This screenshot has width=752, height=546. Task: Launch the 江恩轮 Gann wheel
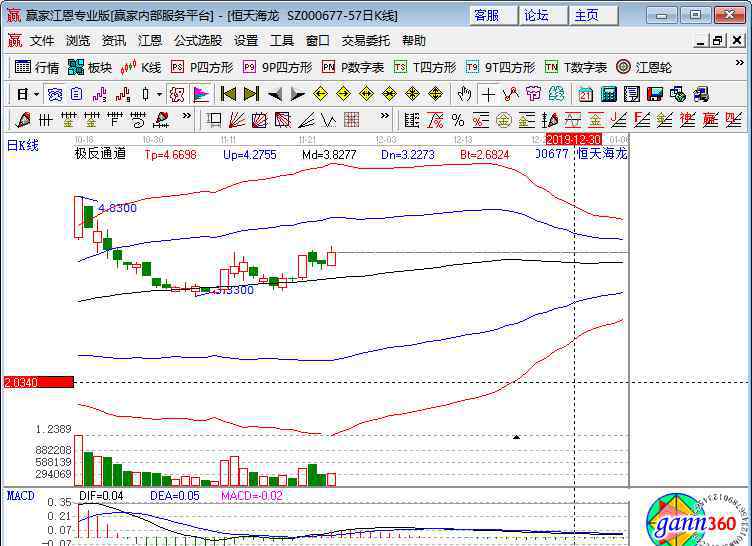644,68
